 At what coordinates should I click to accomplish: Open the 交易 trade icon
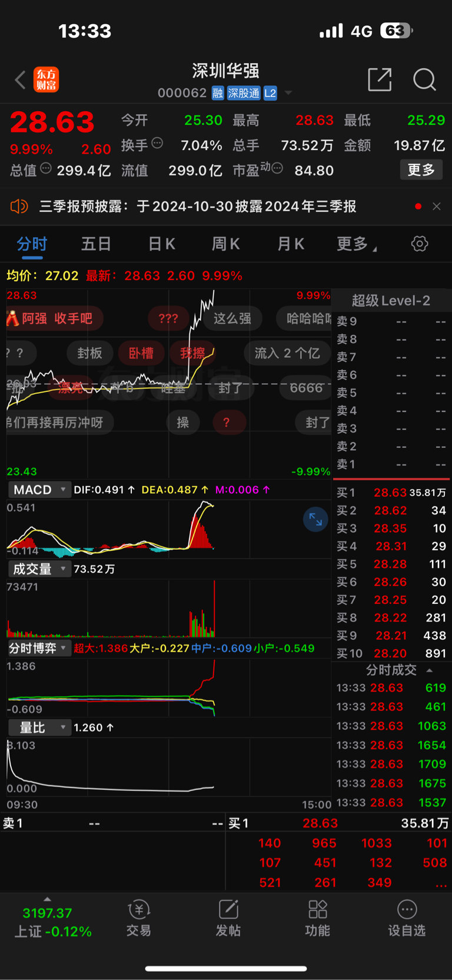pyautogui.click(x=139, y=918)
